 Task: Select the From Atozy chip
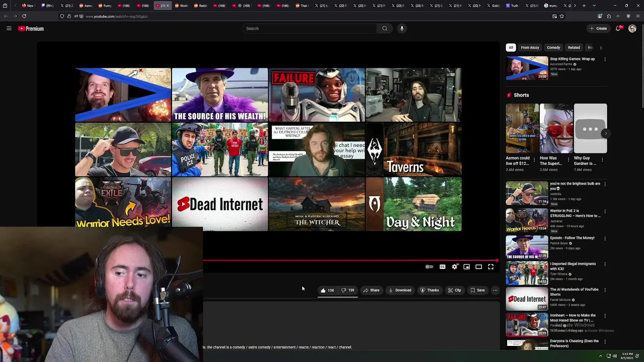530,48
